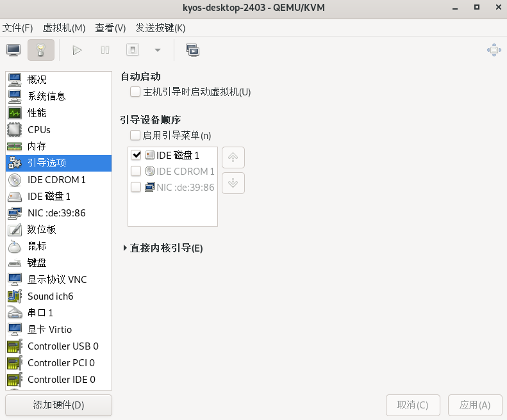Image resolution: width=507 pixels, height=420 pixels.
Task: Uncheck IDE 磁盘 1 boot device
Action: (136, 155)
